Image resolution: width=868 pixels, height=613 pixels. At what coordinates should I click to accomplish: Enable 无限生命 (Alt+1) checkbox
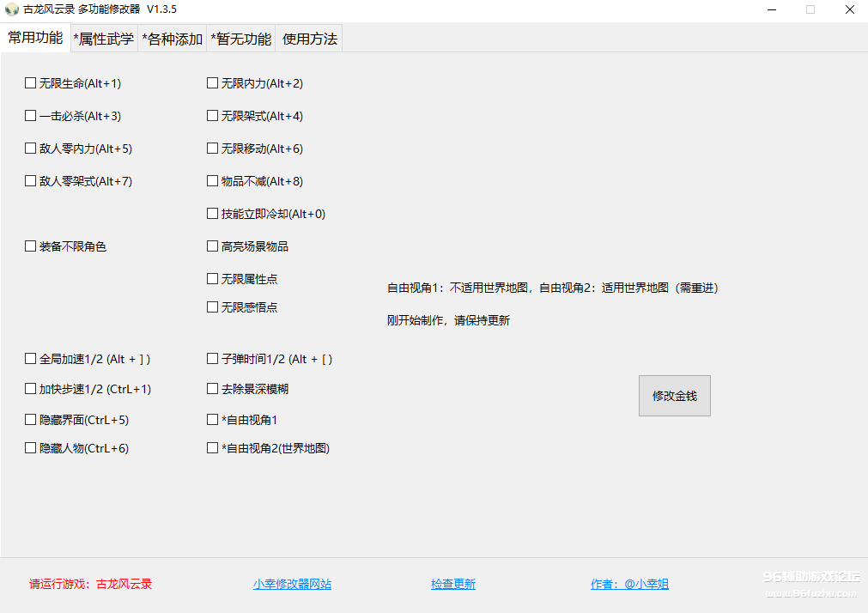[31, 83]
